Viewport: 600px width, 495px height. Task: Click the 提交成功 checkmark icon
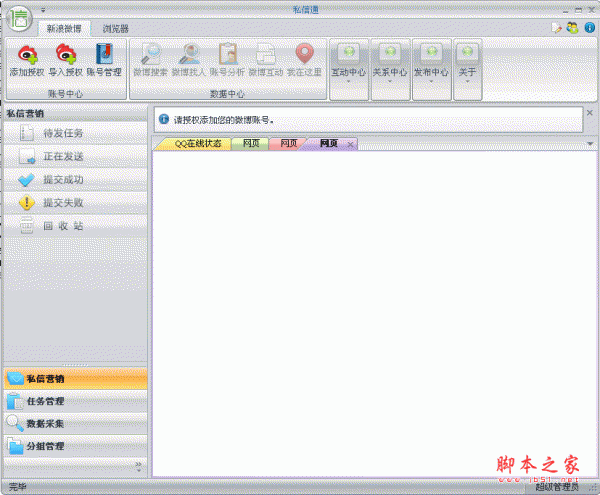pos(26,180)
